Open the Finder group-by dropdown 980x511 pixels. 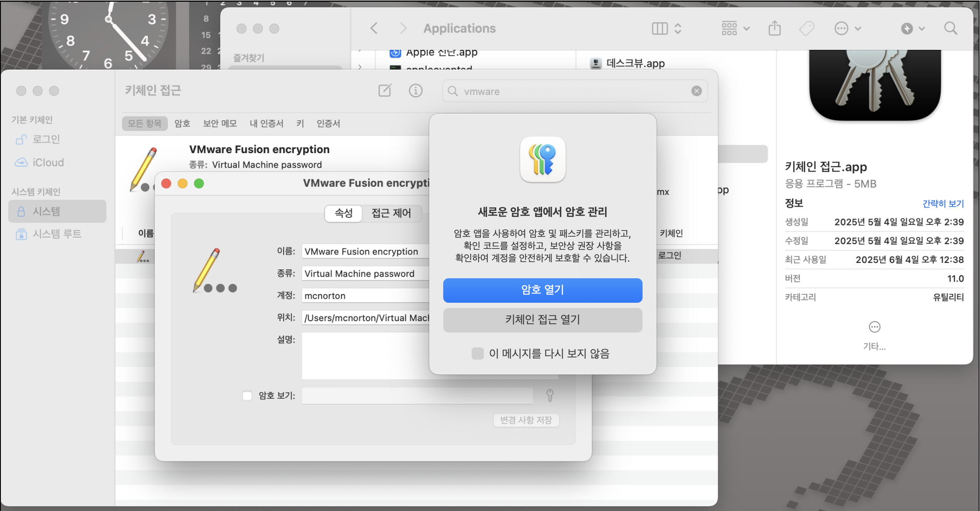[x=735, y=28]
